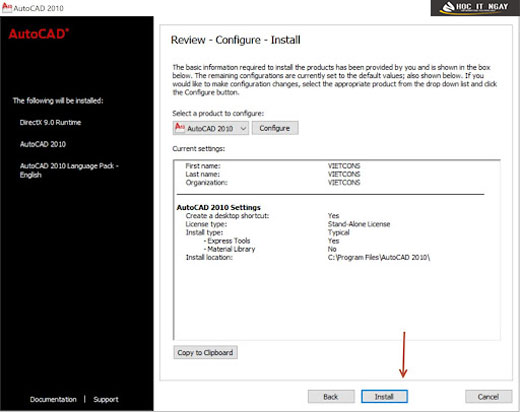Select AutoCAD 2010 Language Pack - English entry
520x412 pixels.
point(69,170)
